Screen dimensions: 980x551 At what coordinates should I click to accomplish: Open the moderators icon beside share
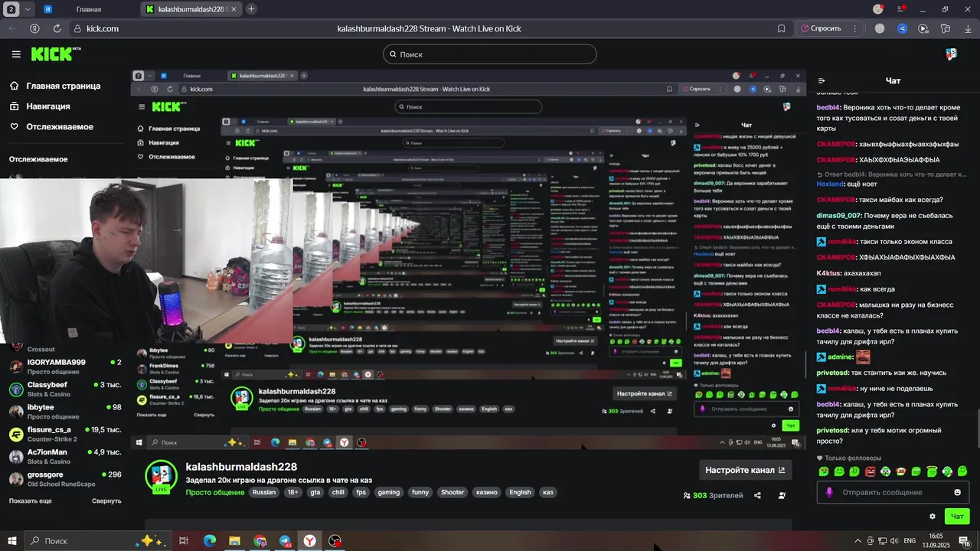tap(782, 495)
